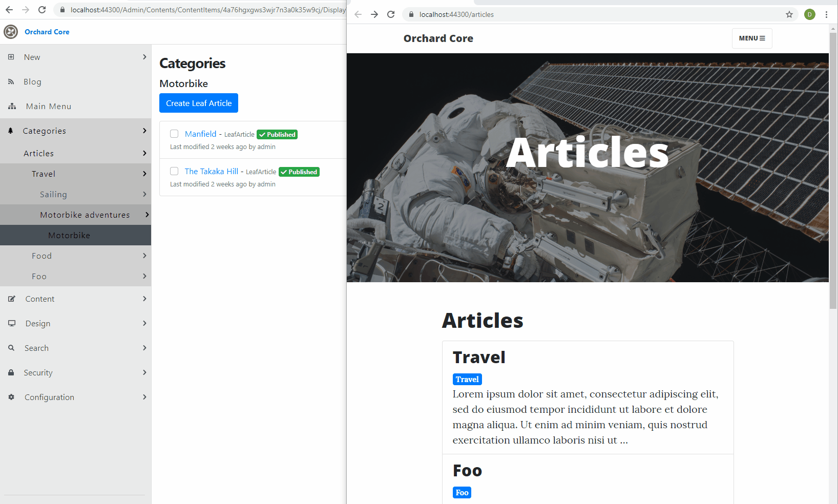Image resolution: width=838 pixels, height=504 pixels.
Task: Click the Orchard Core logo icon in admin
Action: pos(11,32)
